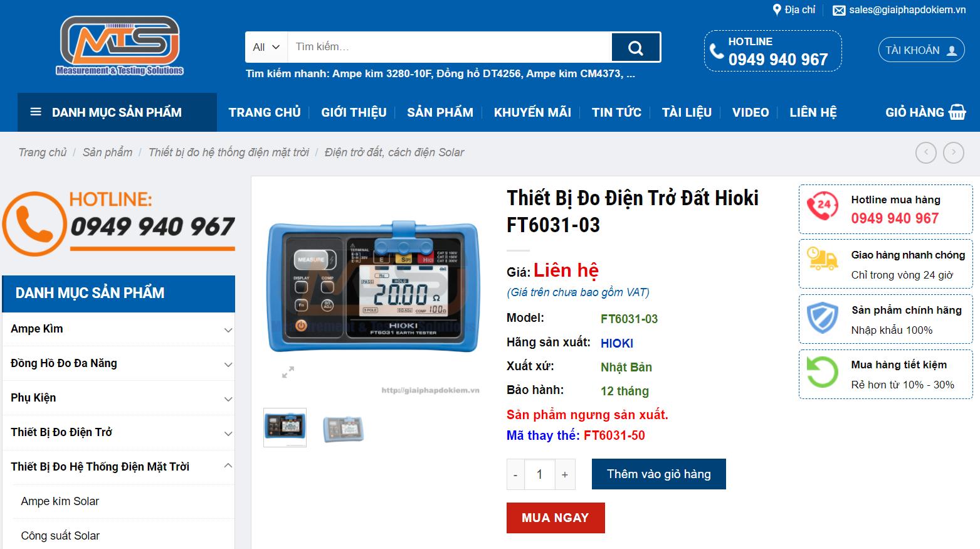Open the shopping cart basket icon

pyautogui.click(x=957, y=112)
